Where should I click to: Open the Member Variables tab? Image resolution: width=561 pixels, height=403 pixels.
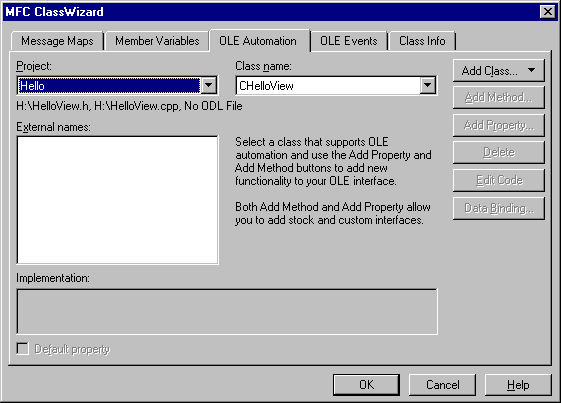pyautogui.click(x=157, y=41)
